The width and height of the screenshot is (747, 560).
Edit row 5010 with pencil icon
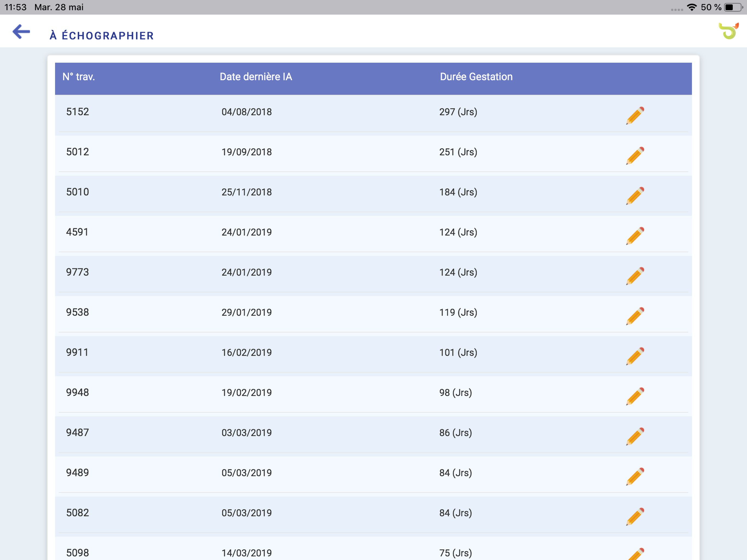pos(635,196)
